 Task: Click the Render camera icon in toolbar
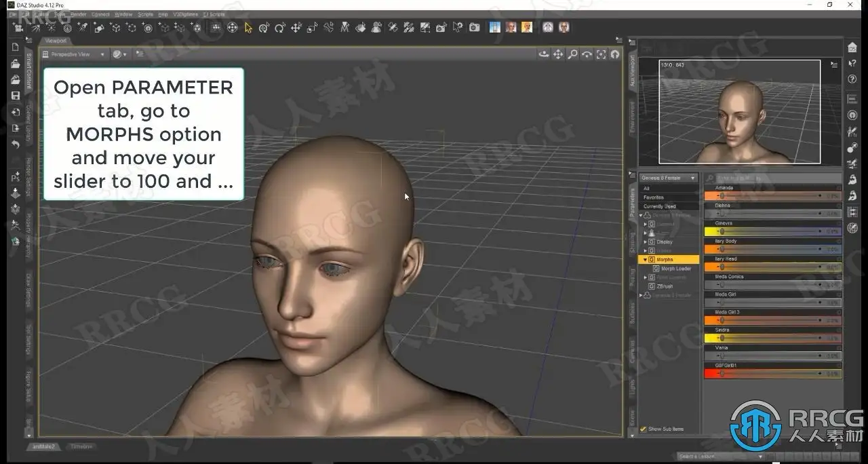coord(475,28)
